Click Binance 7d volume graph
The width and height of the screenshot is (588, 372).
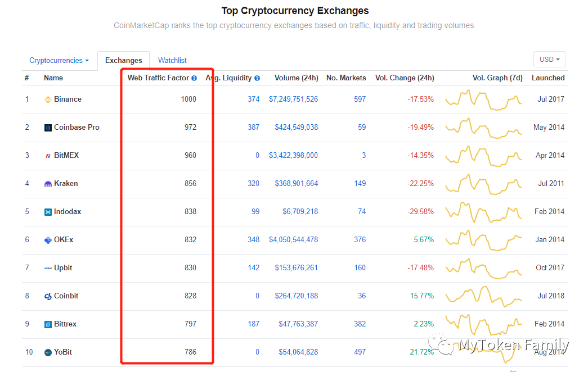(x=483, y=99)
